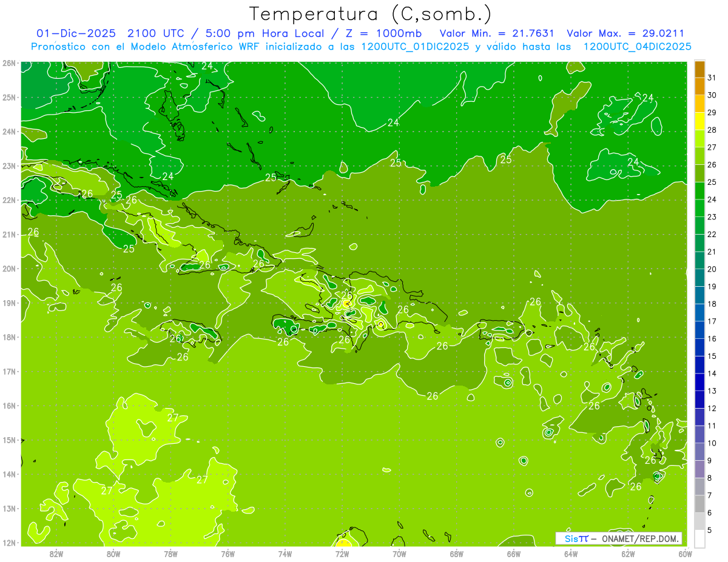Click the color scale label '15'

click(x=712, y=356)
